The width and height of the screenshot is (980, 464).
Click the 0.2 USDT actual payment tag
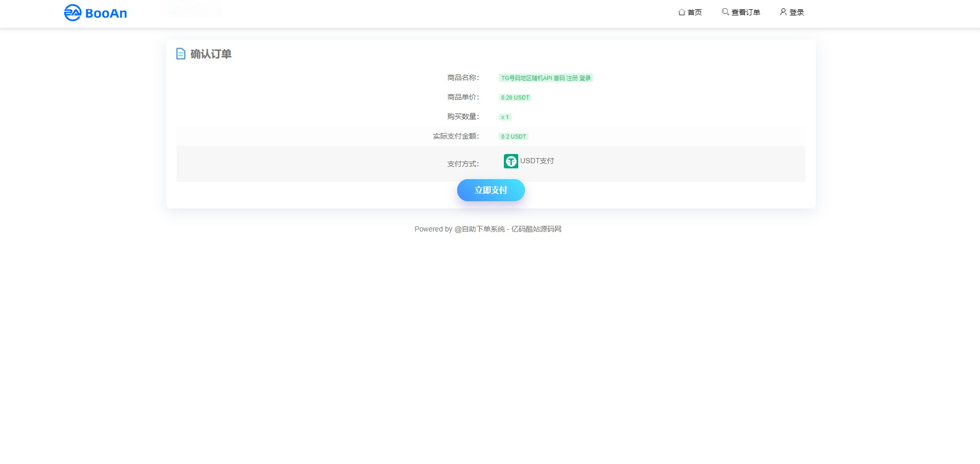(513, 137)
